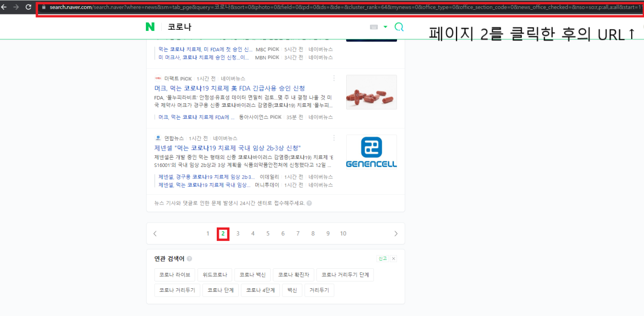Search the related keyword 코로나 라이브
Viewport: 644px width, 316px height.
pos(175,275)
